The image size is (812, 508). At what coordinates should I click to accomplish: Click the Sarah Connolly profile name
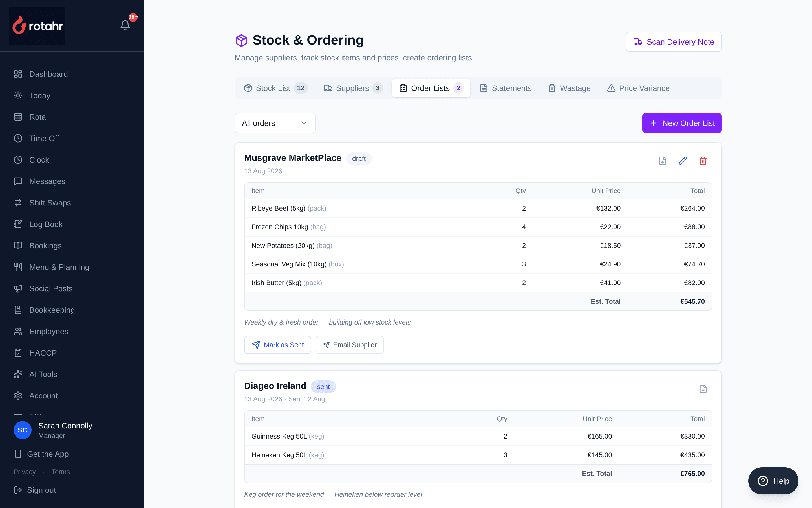click(x=65, y=426)
